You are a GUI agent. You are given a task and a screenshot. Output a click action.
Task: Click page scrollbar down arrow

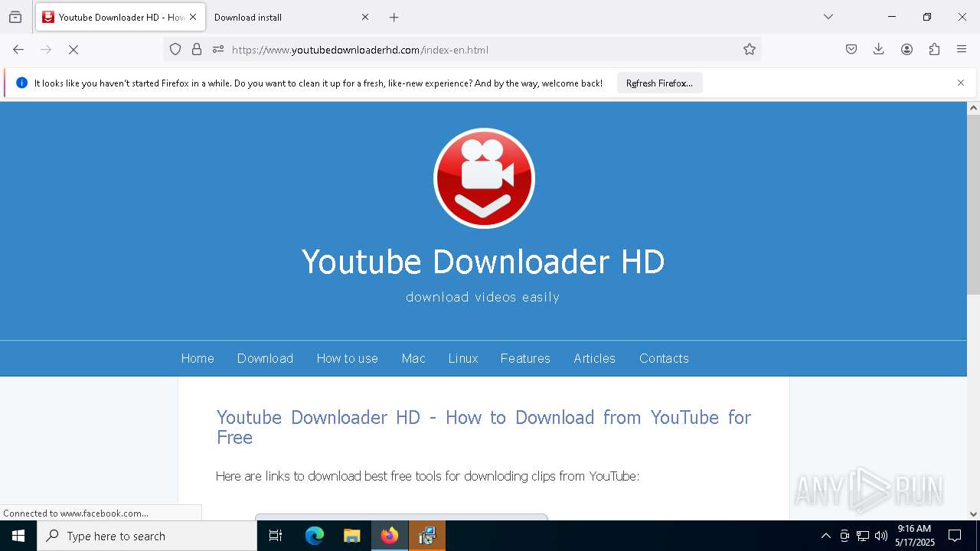(x=973, y=514)
